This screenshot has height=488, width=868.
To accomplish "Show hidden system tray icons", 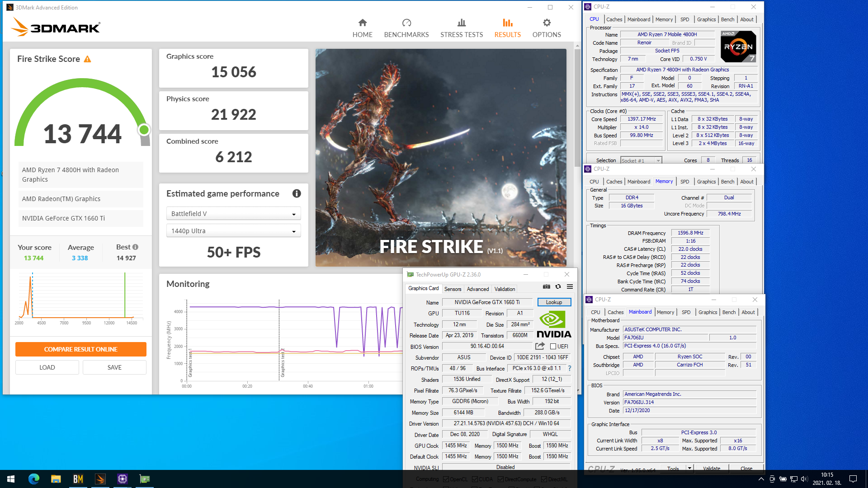I will point(761,479).
